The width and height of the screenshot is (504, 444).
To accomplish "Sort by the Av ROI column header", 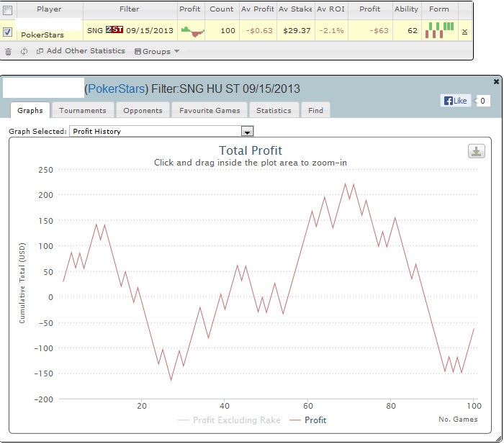I will pyautogui.click(x=330, y=9).
